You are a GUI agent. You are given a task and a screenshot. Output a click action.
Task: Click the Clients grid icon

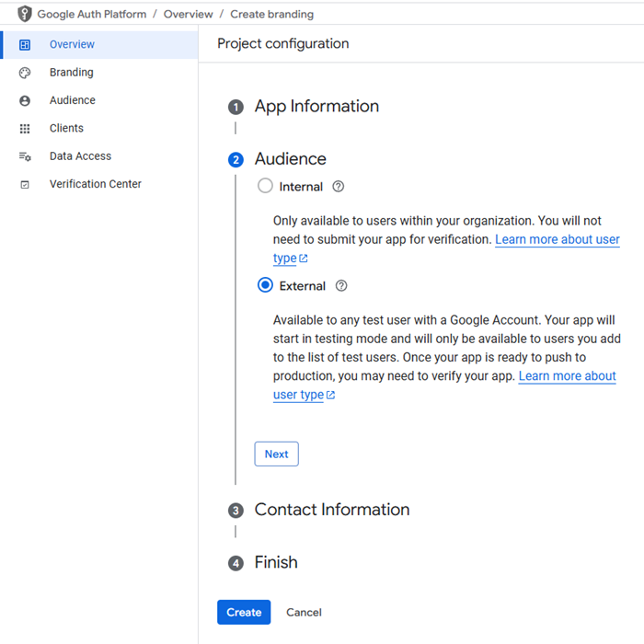[25, 129]
